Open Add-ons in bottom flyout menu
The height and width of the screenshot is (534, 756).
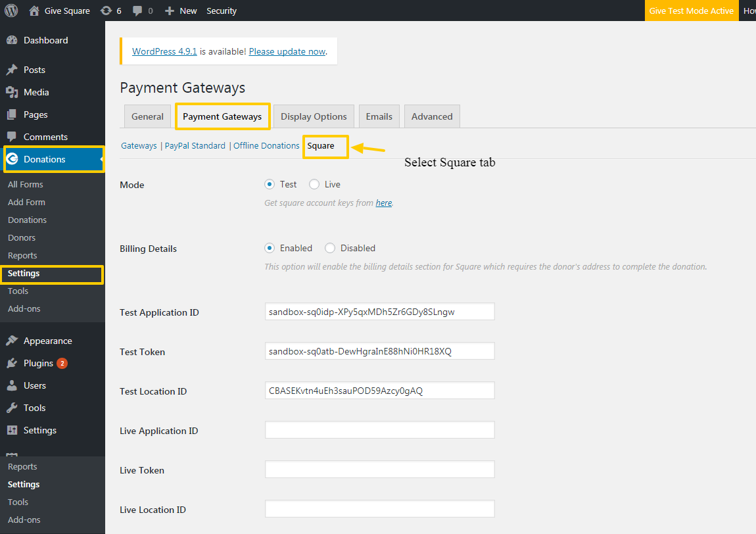pyautogui.click(x=24, y=520)
